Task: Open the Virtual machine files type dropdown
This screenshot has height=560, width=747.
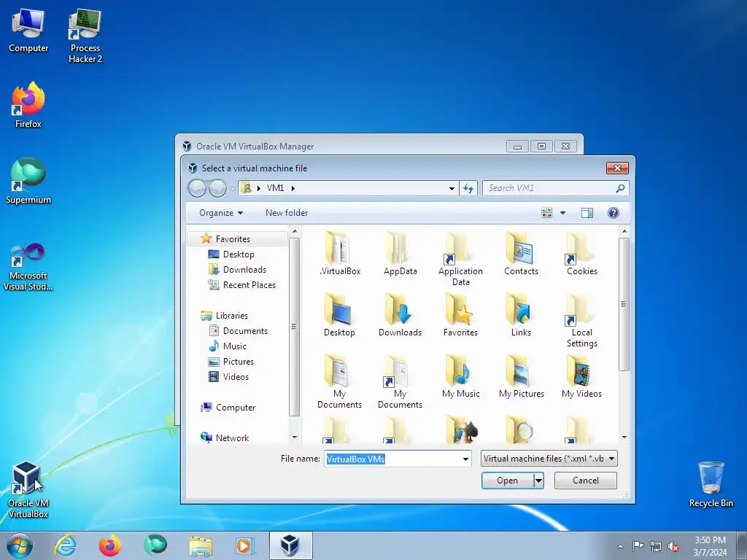Action: pos(549,459)
